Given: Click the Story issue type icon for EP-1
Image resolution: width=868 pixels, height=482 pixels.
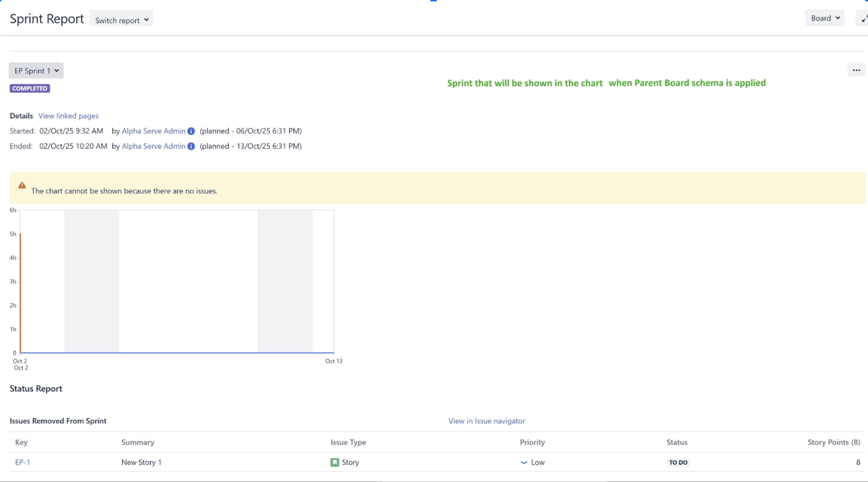Looking at the screenshot, I should coord(334,462).
